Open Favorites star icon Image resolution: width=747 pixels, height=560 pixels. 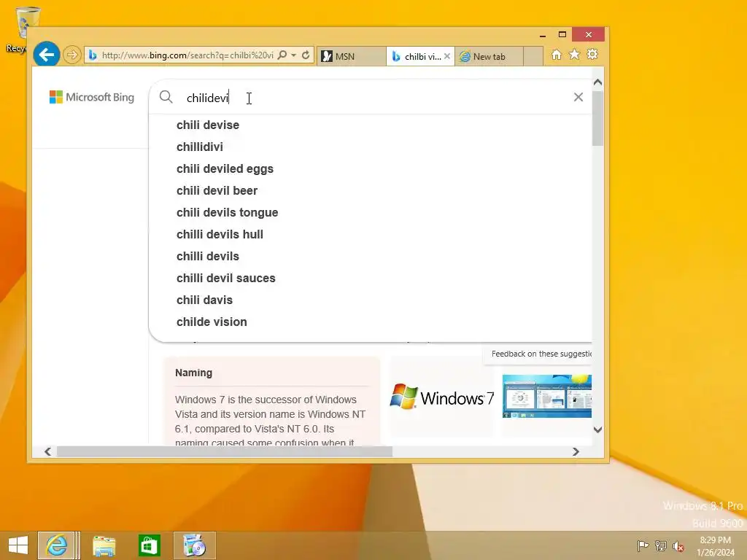575,54
